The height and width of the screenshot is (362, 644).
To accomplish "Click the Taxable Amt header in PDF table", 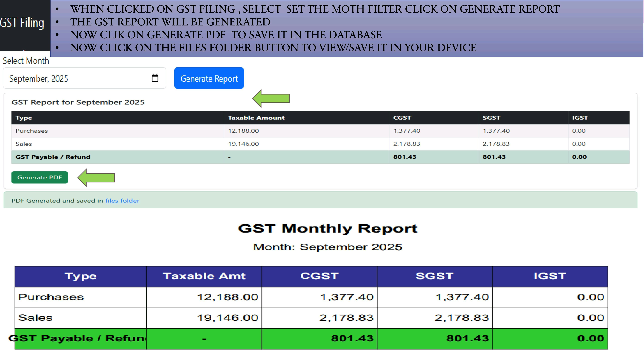I will [204, 276].
